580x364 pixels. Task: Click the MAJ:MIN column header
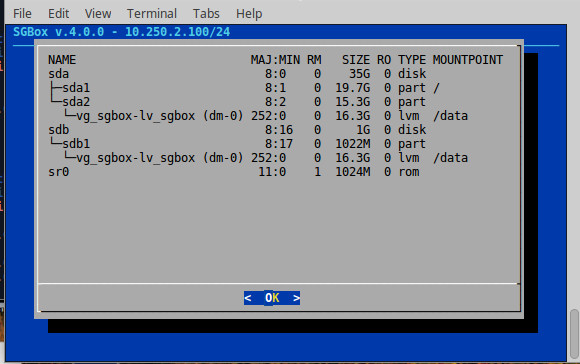pos(275,60)
